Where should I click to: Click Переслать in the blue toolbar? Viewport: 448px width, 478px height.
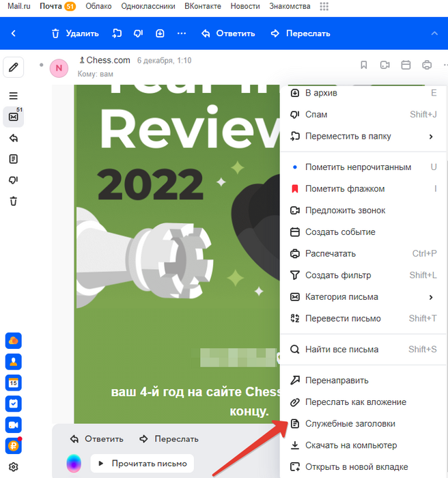coord(300,33)
